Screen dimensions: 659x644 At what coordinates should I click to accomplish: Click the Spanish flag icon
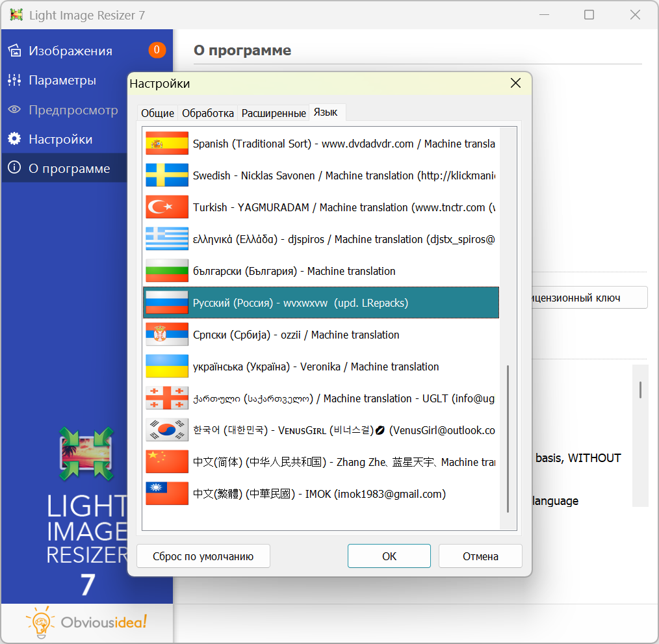tap(167, 144)
